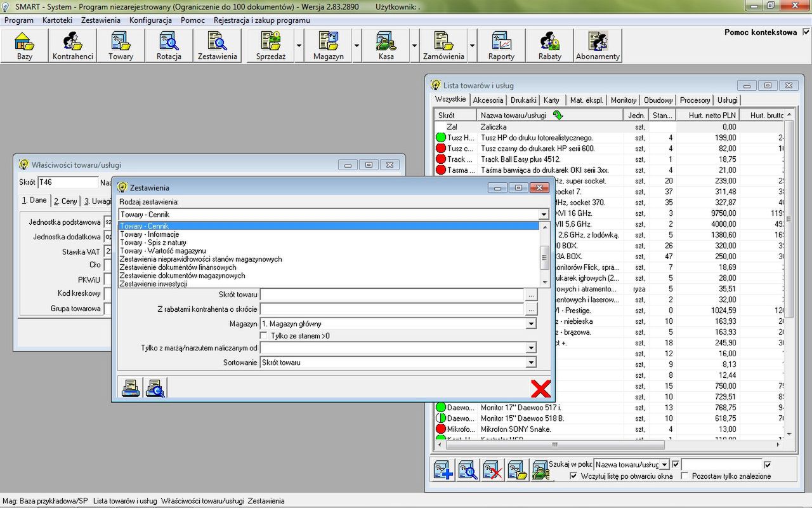Open the Kartoteki menu
This screenshot has height=508, width=812.
57,20
